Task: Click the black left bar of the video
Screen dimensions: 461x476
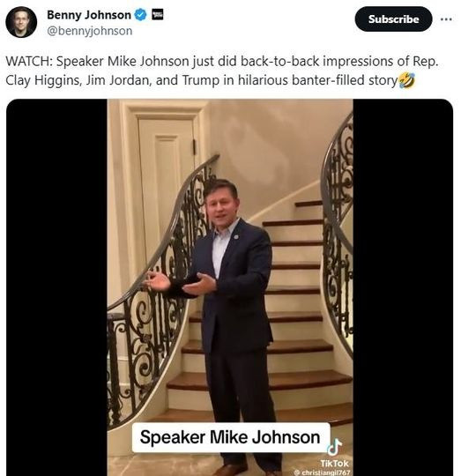Action: pyautogui.click(x=56, y=287)
